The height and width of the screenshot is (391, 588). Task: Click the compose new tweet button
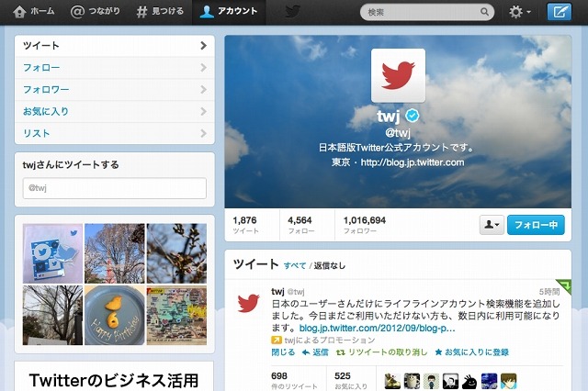point(560,12)
